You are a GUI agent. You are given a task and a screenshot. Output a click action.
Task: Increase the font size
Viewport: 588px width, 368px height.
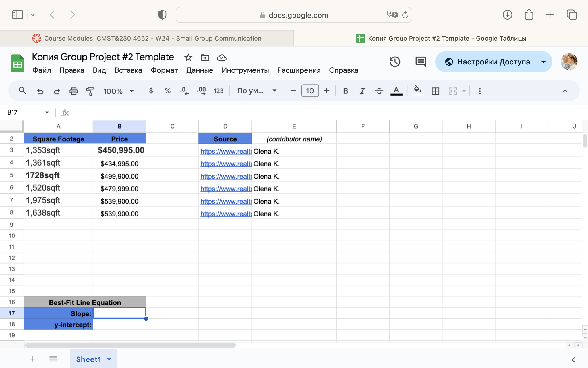coord(326,91)
